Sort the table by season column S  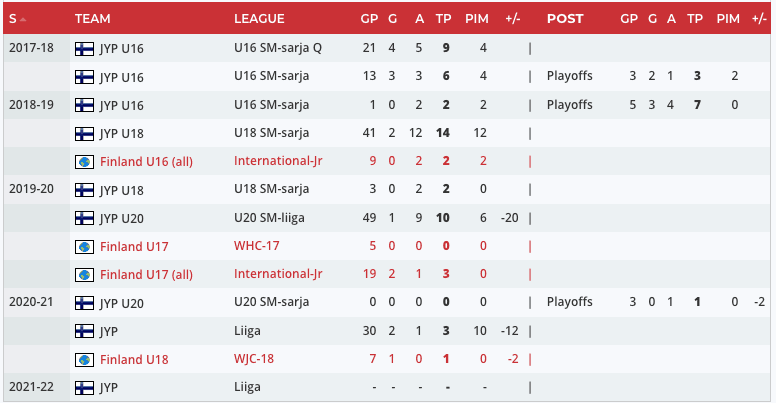pos(14,19)
